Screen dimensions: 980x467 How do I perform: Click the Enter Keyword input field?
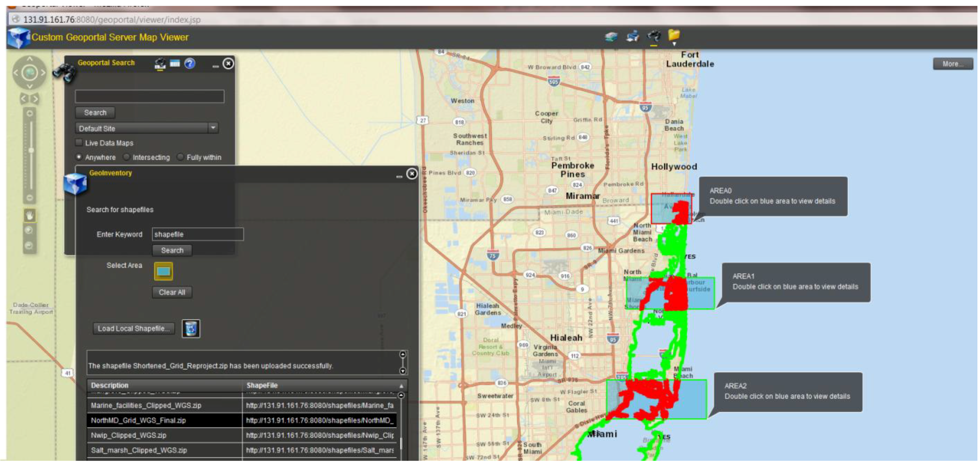(x=198, y=234)
